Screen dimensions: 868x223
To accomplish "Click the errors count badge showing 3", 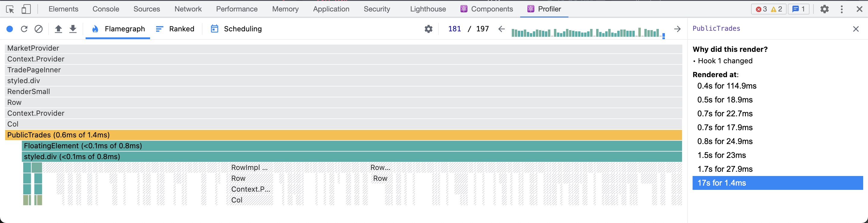I will coord(762,9).
